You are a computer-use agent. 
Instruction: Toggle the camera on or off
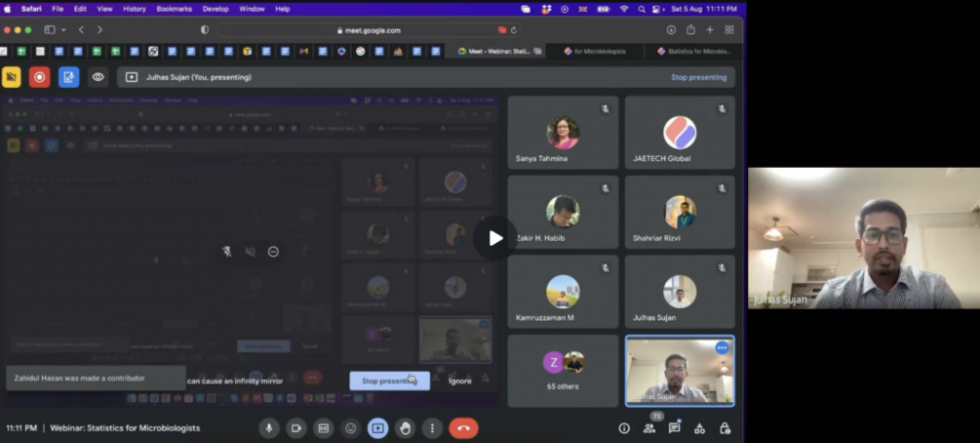click(296, 428)
